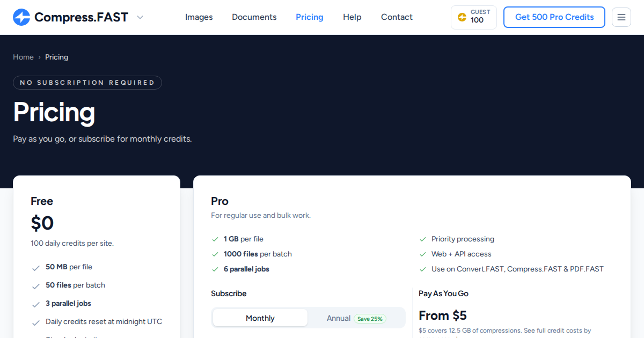This screenshot has height=338, width=644.
Task: Click the checkmark next to 1 GB per file
Action: (x=215, y=239)
